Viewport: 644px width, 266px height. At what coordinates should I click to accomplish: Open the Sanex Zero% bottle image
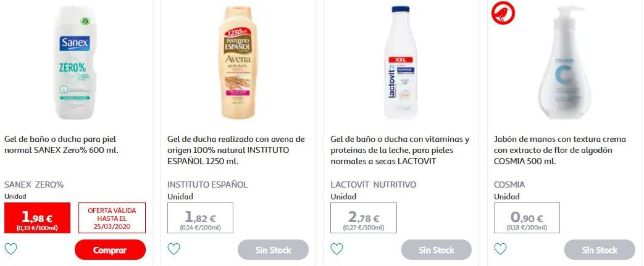point(75,63)
